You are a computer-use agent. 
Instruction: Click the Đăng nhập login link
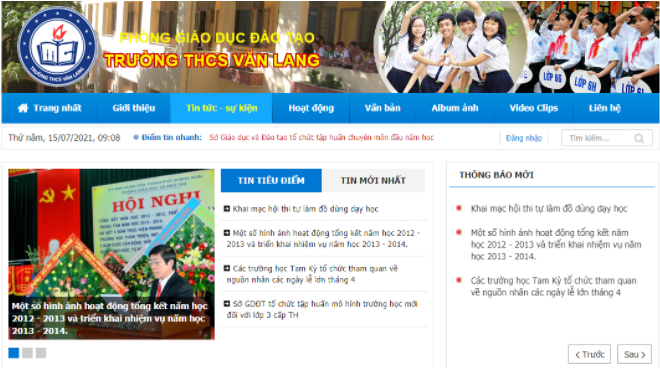[524, 138]
